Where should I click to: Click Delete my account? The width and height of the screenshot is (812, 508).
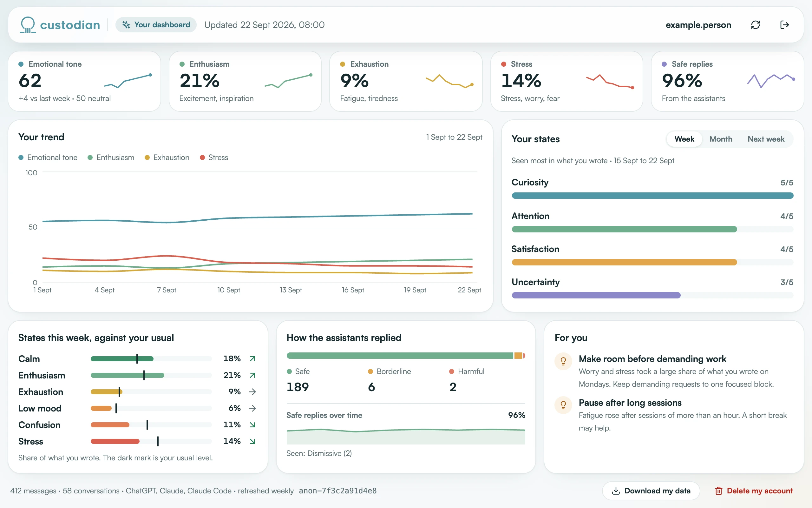pos(754,491)
